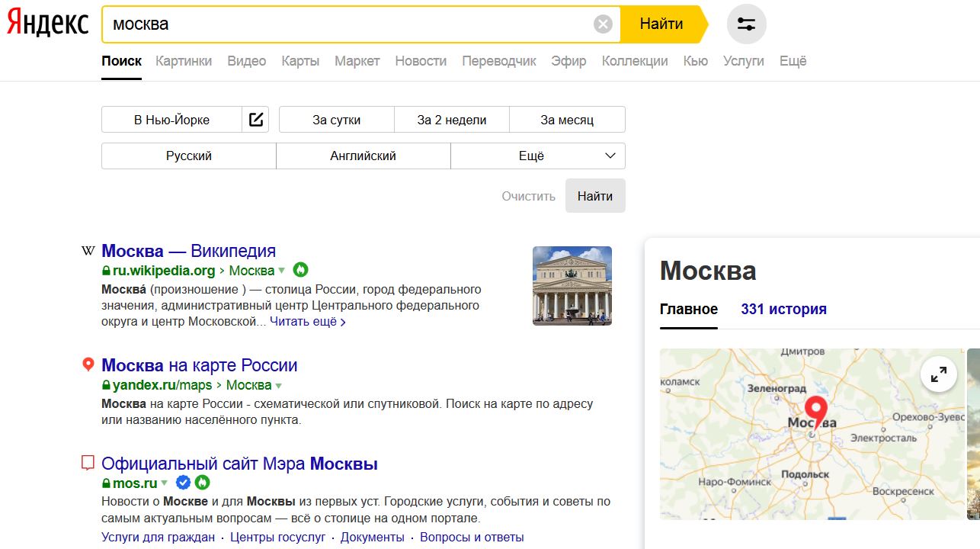980x549 pixels.
Task: Apply filters with the grey Найти button
Action: (595, 196)
